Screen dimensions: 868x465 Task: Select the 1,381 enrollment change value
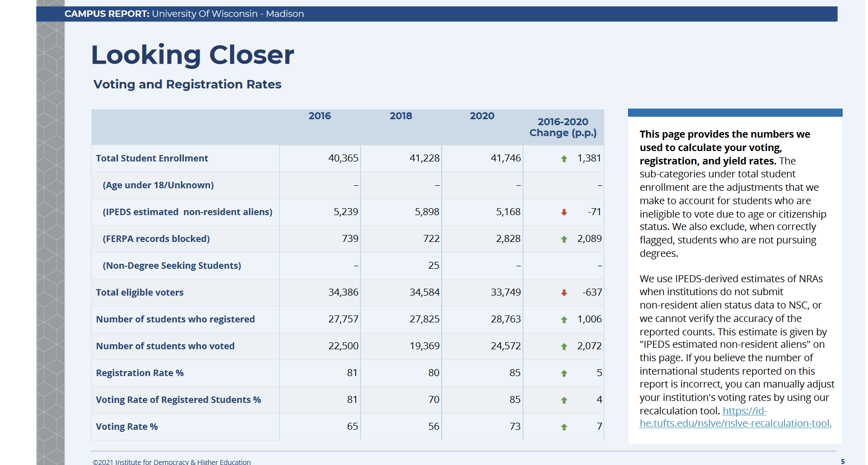(589, 158)
